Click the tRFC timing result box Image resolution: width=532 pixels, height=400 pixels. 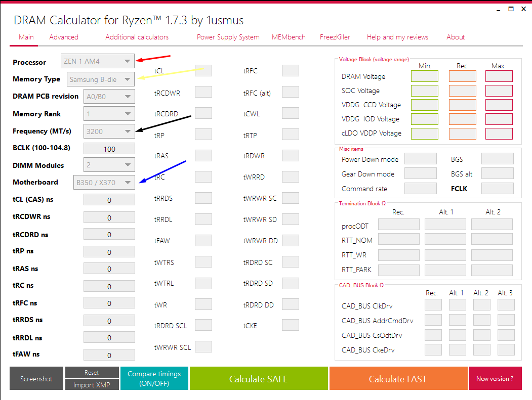pyautogui.click(x=291, y=70)
